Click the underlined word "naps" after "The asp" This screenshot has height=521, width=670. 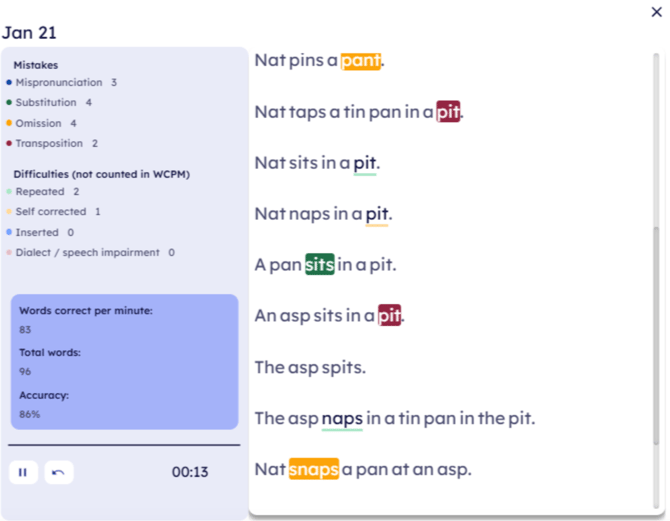(x=342, y=418)
